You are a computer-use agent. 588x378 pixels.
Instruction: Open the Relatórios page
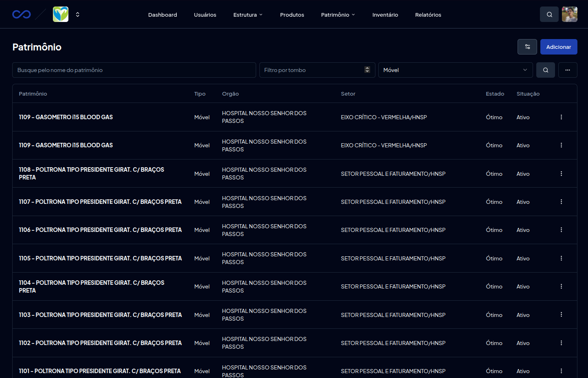428,15
